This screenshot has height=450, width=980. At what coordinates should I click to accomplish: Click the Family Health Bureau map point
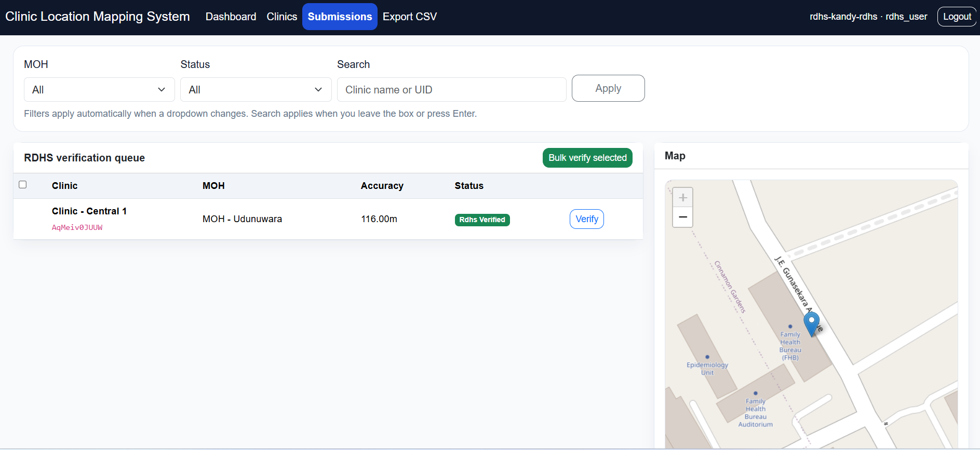tap(790, 326)
